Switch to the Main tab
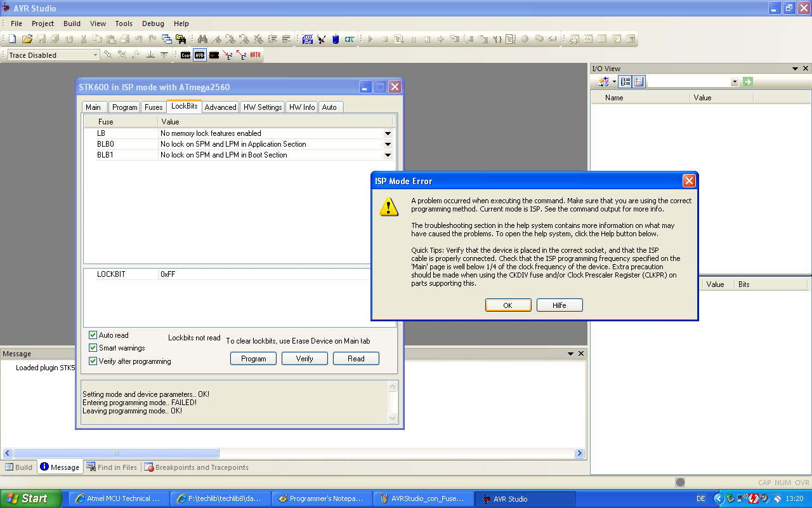 (x=93, y=107)
